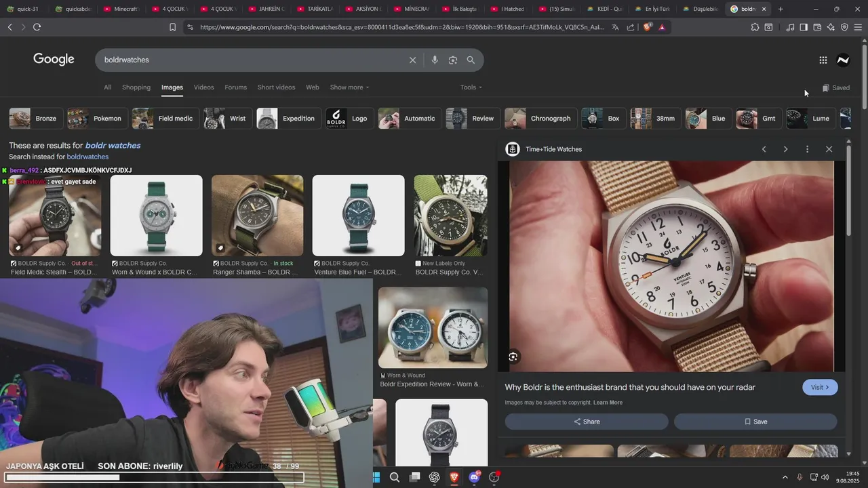
Task: Click the magnifier search button
Action: (x=471, y=60)
